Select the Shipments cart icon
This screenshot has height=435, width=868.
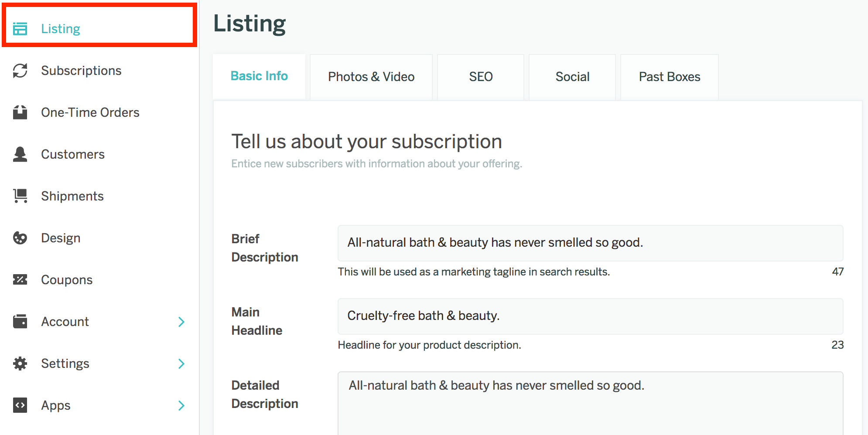coord(20,196)
